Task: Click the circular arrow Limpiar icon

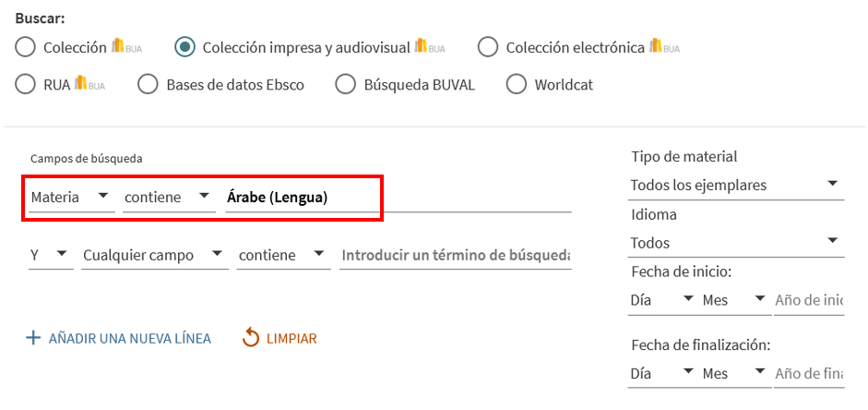Action: pyautogui.click(x=251, y=338)
